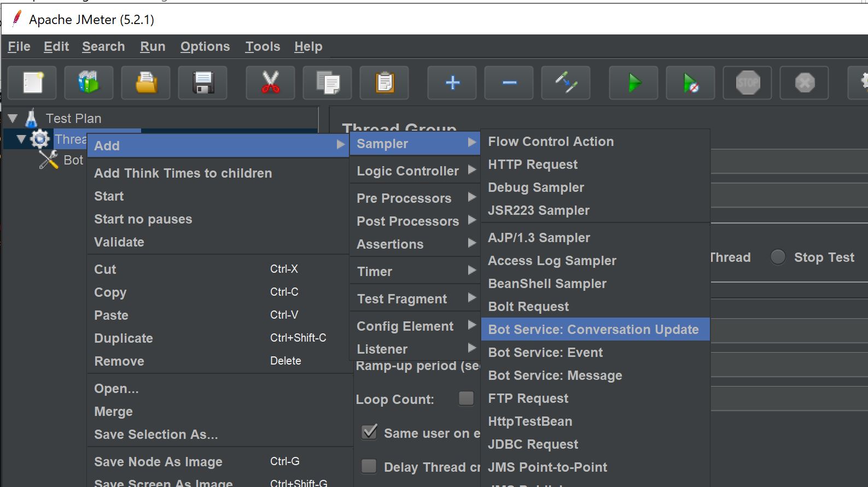Toggle the Loop Count infinite checkbox

point(466,398)
